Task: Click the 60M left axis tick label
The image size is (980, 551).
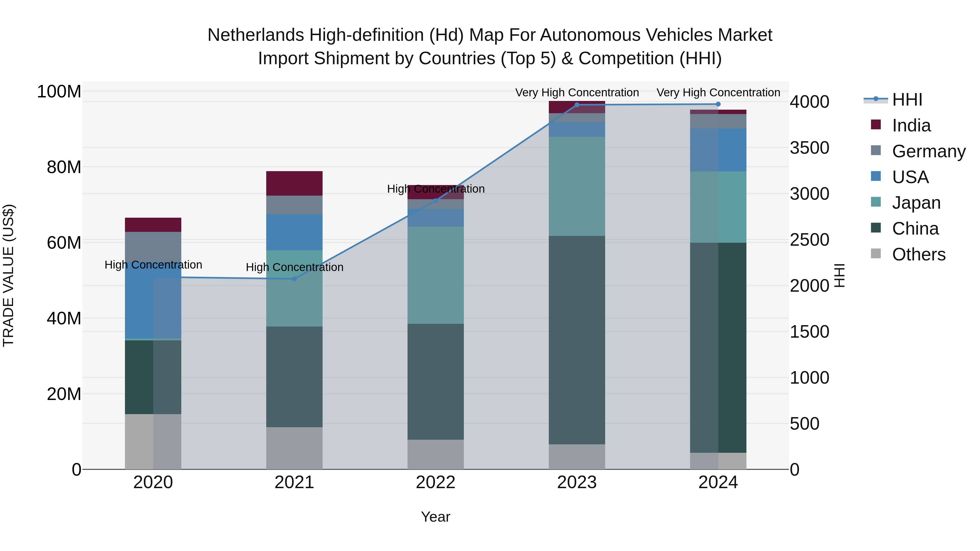Action: click(64, 243)
